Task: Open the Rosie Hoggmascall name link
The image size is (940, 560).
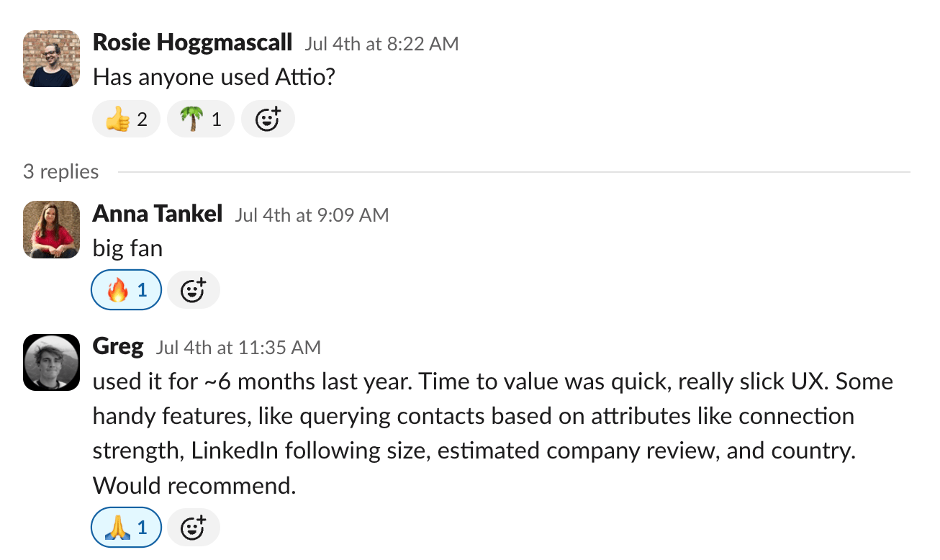Action: (x=192, y=42)
